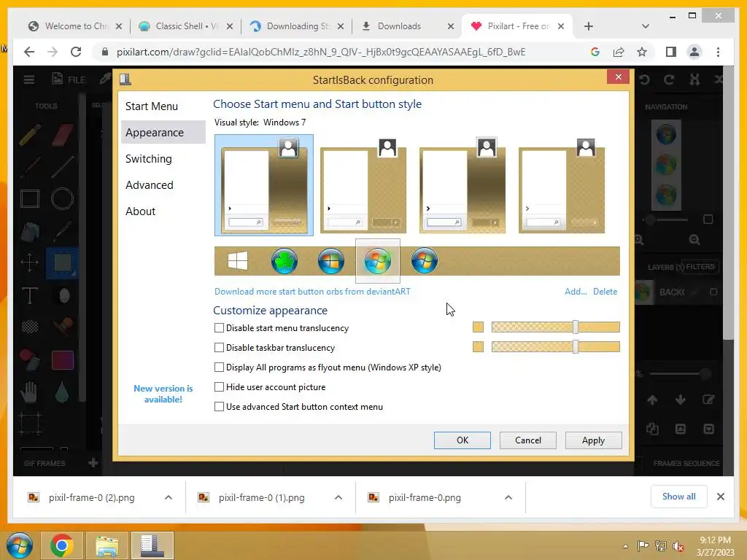Bookmark this page with star icon
Viewport: 747px width, 560px height.
click(x=642, y=52)
